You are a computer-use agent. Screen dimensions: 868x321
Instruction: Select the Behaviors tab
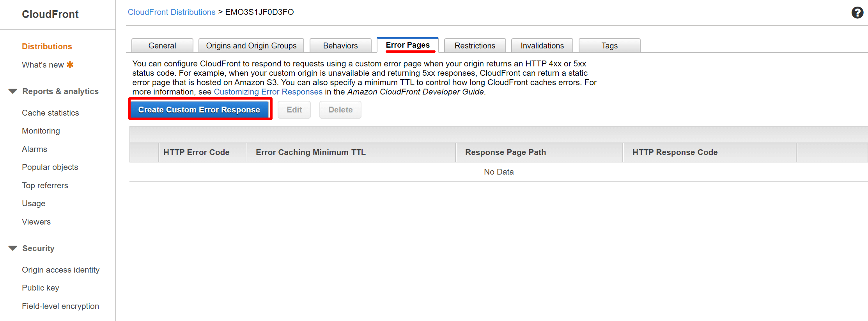pyautogui.click(x=340, y=46)
